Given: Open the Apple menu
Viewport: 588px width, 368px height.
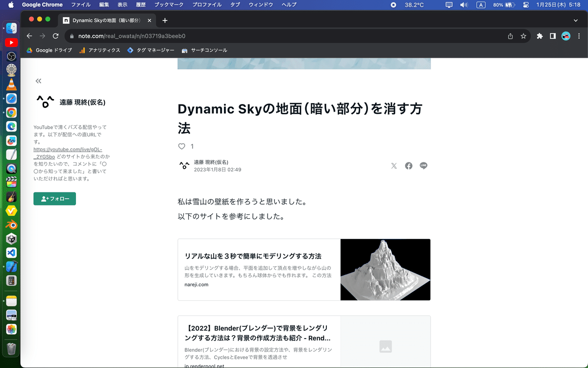Looking at the screenshot, I should pyautogui.click(x=11, y=5).
